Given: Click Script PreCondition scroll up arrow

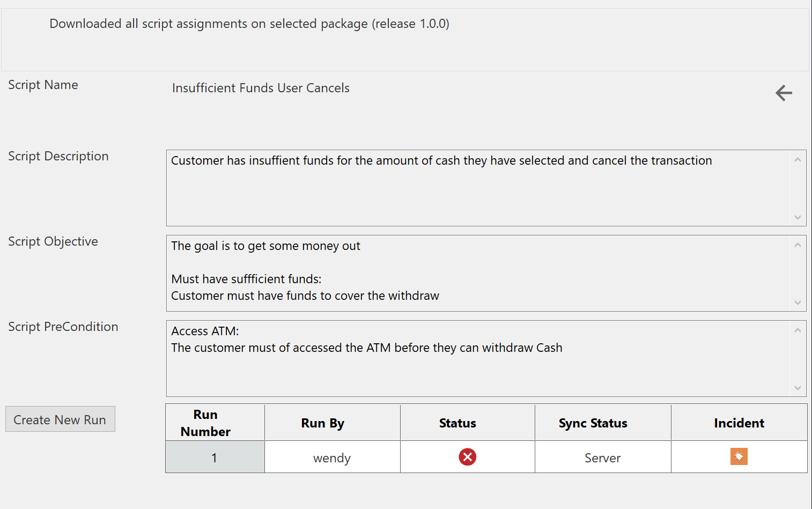Looking at the screenshot, I should pyautogui.click(x=798, y=330).
